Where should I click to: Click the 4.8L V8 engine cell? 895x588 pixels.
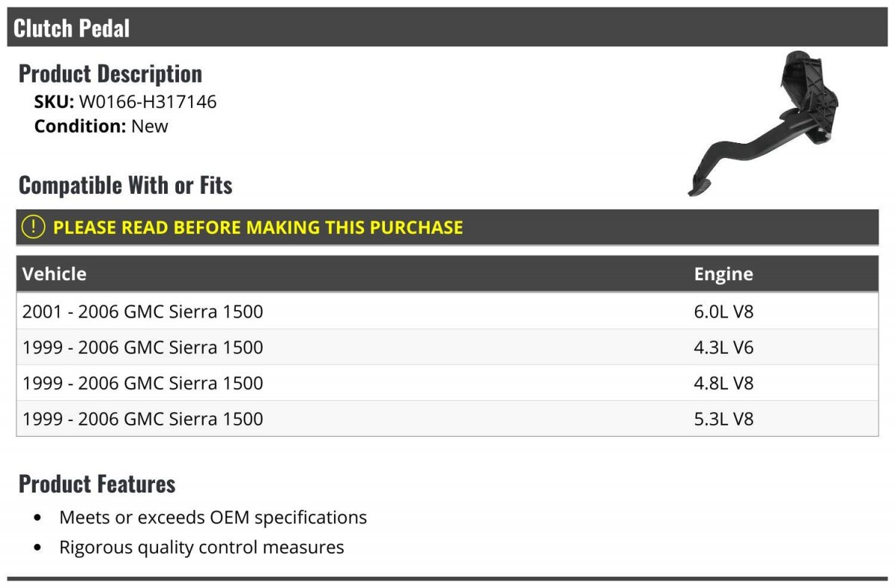tap(723, 383)
